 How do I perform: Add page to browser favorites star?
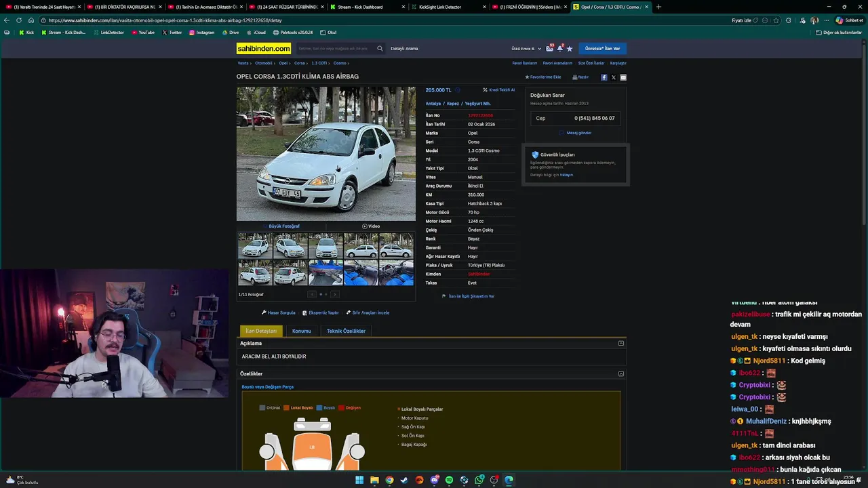776,20
